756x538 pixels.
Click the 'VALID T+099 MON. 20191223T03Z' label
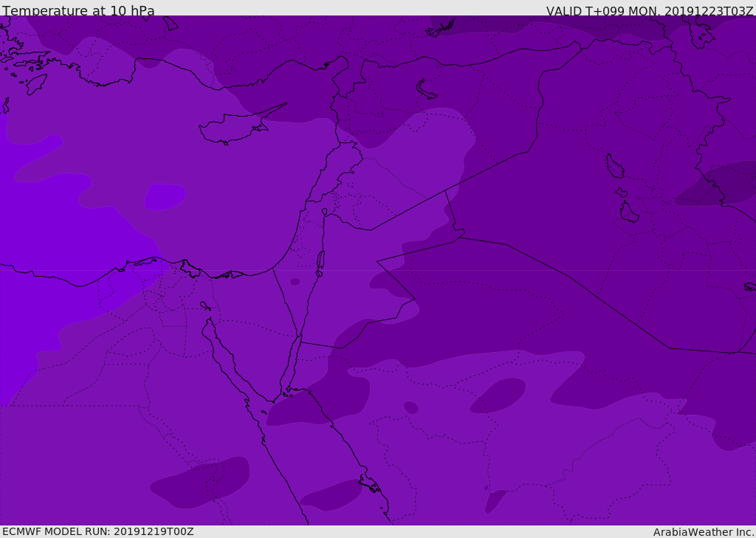(x=650, y=11)
